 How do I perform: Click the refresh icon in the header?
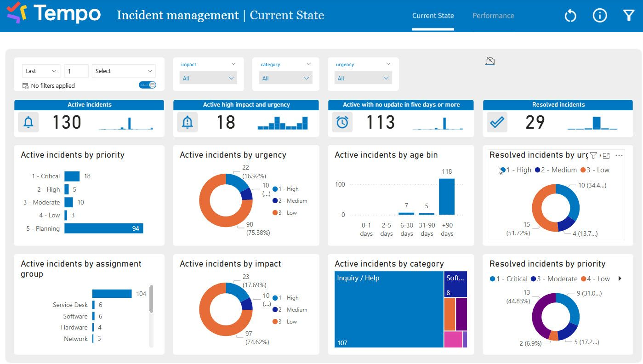click(570, 16)
